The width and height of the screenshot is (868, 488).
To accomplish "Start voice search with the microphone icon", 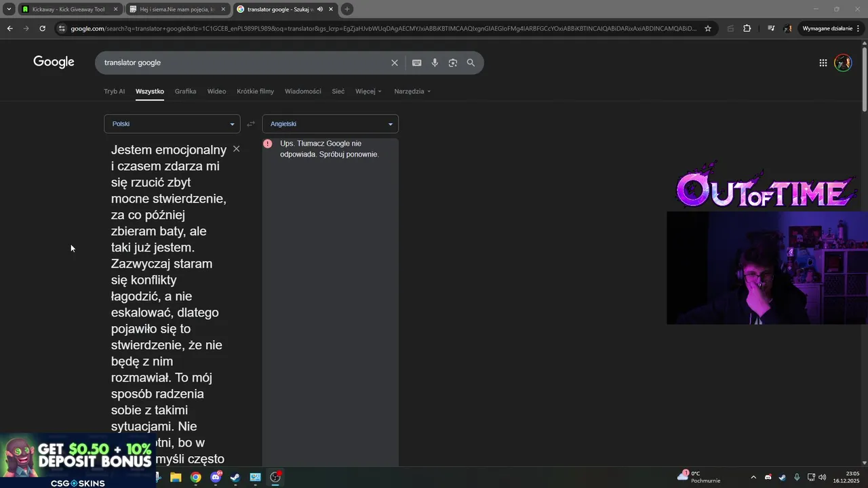I will pos(435,62).
